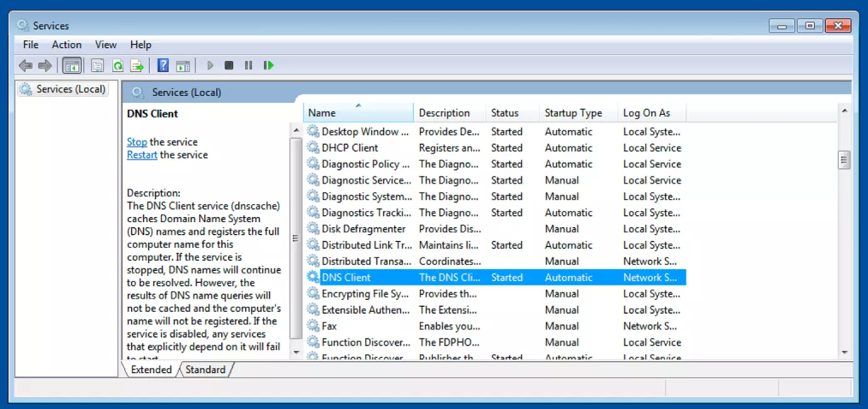Click the Export List toolbar icon

coord(137,65)
